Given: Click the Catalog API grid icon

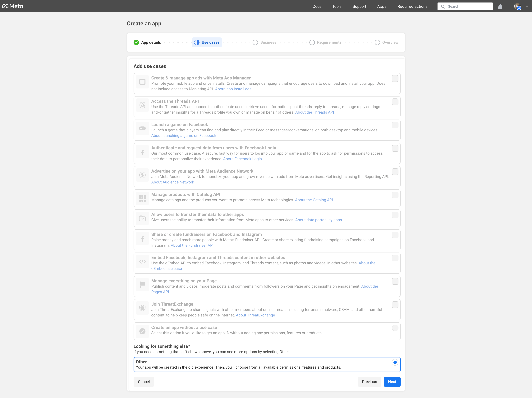Looking at the screenshot, I should (x=142, y=198).
